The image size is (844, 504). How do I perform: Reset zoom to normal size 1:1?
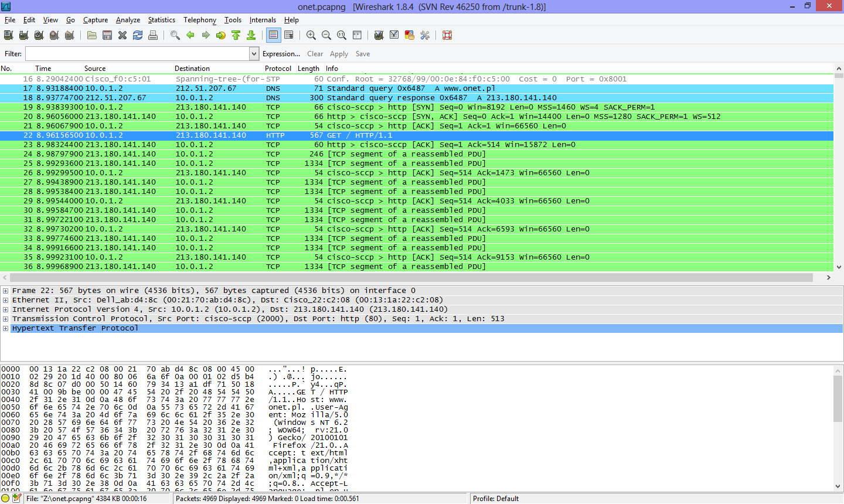coord(342,35)
